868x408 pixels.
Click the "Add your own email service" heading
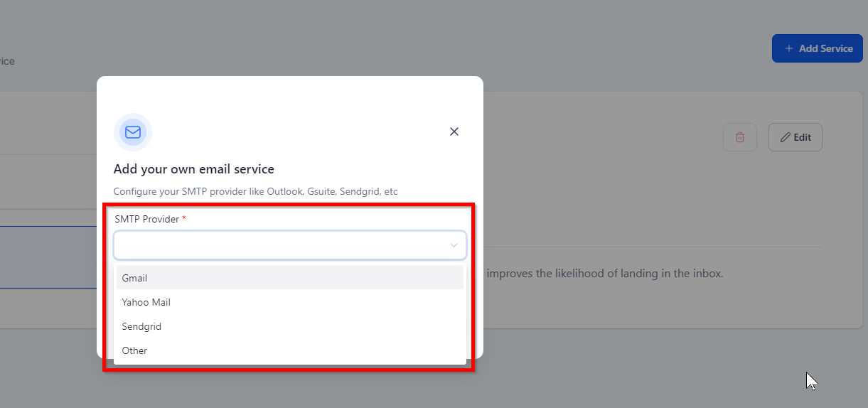(193, 169)
